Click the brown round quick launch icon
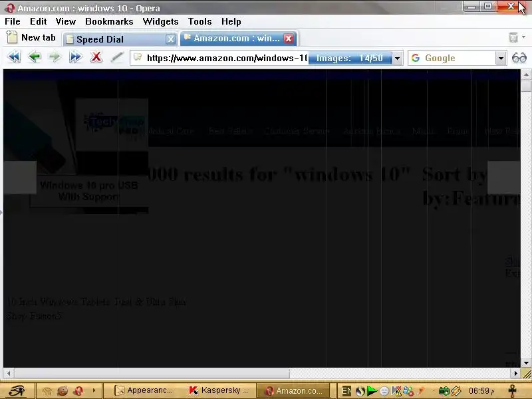The image size is (532, 399). tap(63, 391)
